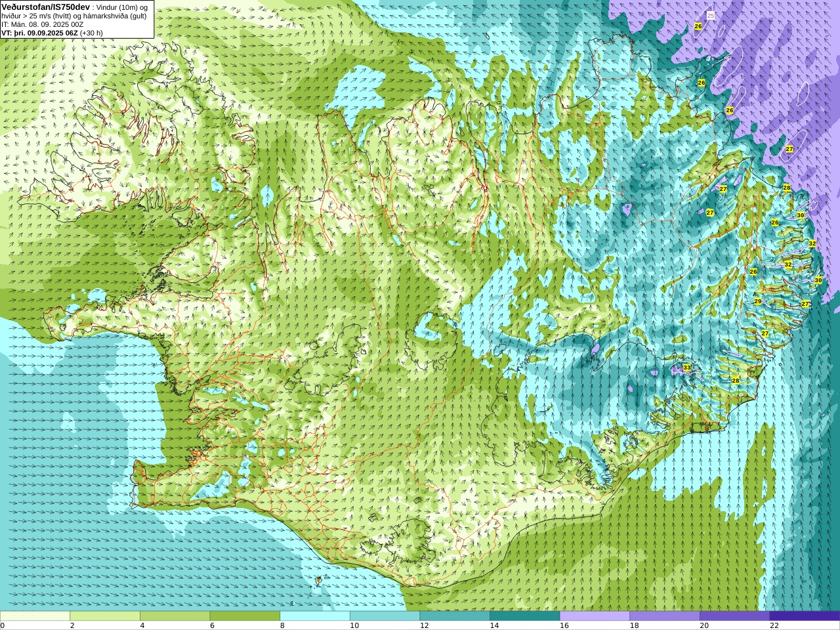Click legend scale number '10'

(354, 625)
